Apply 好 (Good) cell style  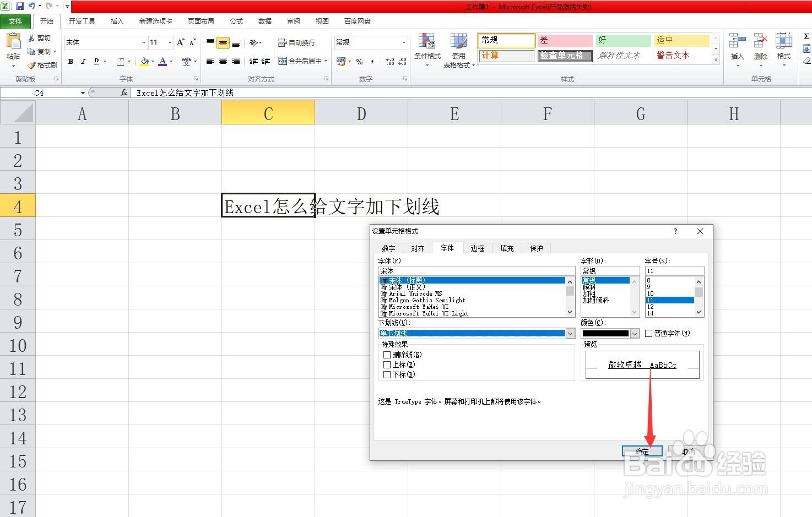click(623, 40)
